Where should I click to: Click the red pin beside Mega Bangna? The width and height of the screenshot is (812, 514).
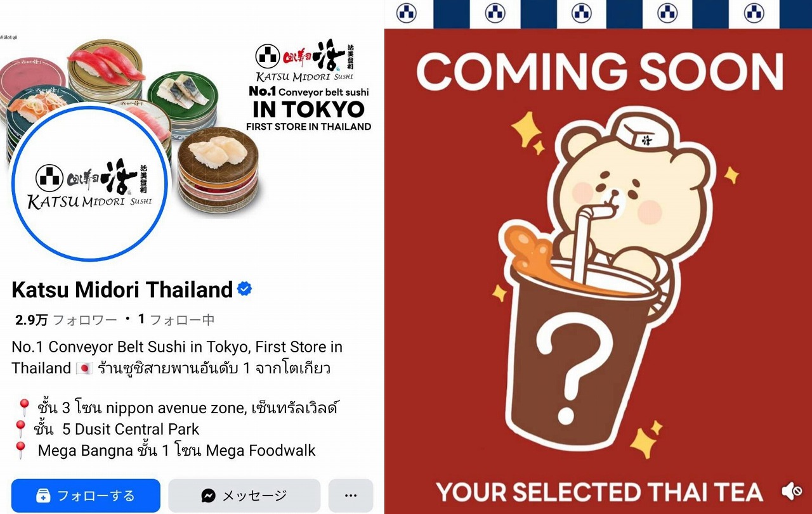click(x=20, y=451)
